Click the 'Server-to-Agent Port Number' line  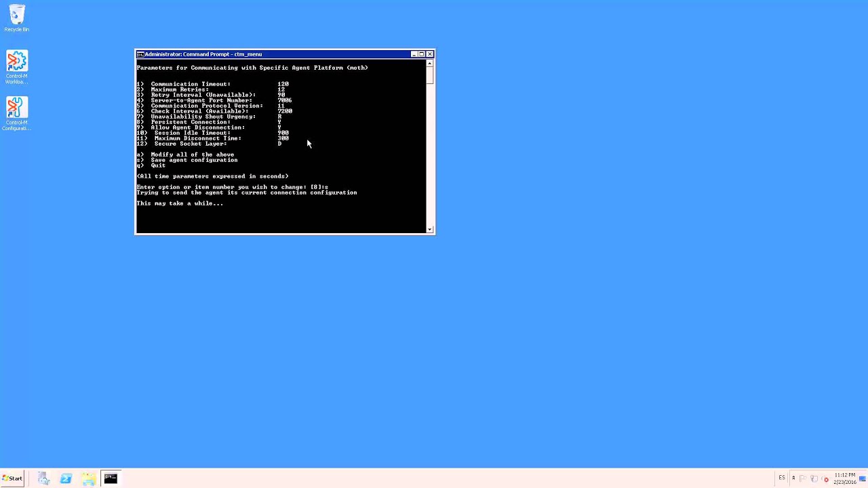click(214, 100)
